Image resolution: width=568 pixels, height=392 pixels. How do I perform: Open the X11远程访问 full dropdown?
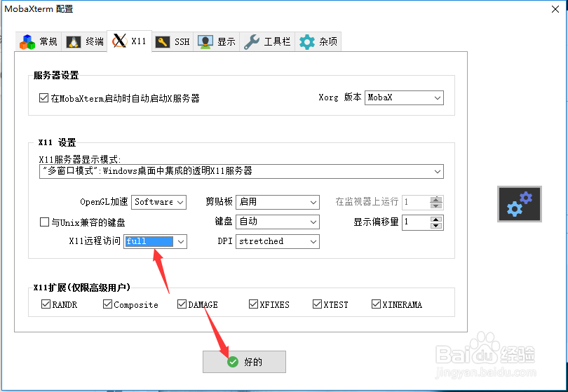(156, 241)
